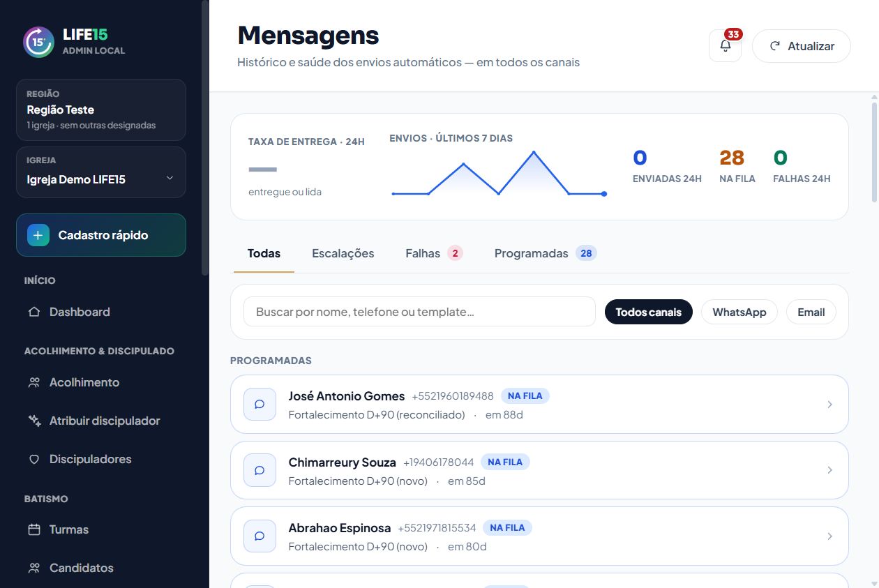Click the Programadas count badge 28

pyautogui.click(x=586, y=253)
